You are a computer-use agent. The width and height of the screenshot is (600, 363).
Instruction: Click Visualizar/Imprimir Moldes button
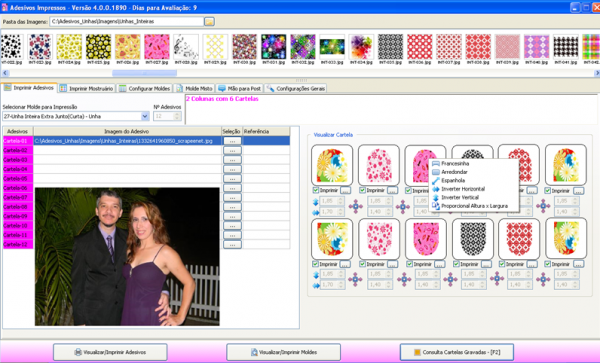click(x=284, y=352)
